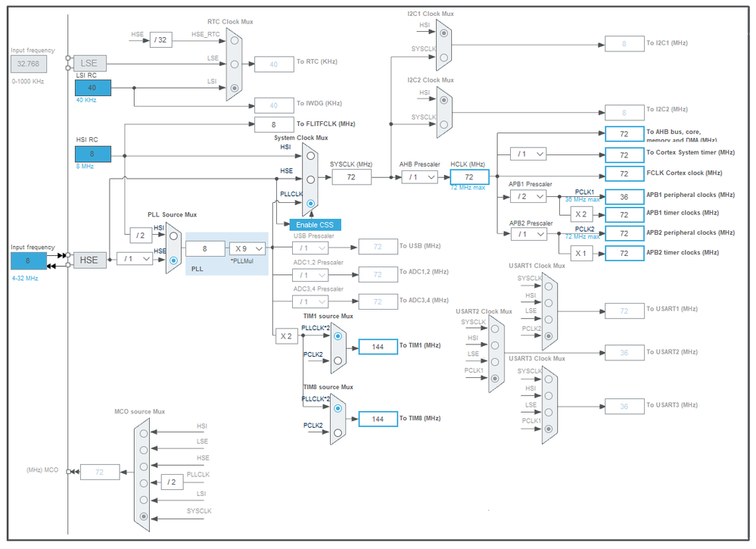Open the ADC3,4 Prescaler dropdown
The height and width of the screenshot is (549, 756).
[310, 301]
